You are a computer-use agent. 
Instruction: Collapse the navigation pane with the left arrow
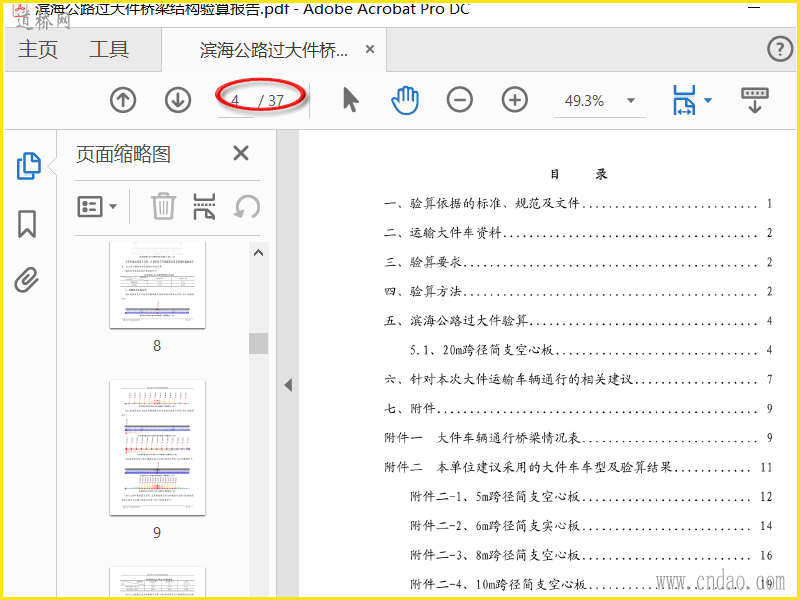coord(288,385)
